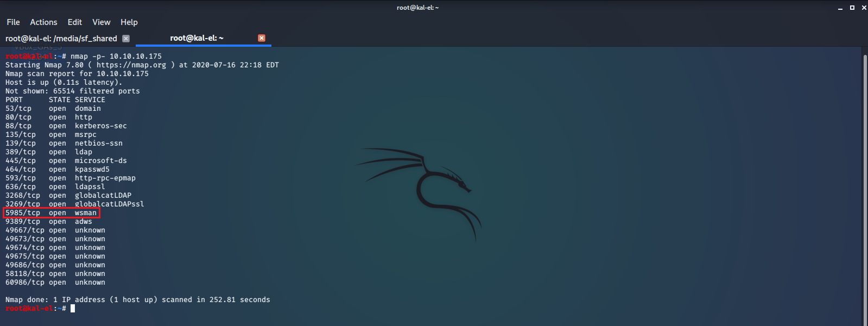This screenshot has height=326, width=868.
Task: Close the terminal window
Action: [864, 8]
